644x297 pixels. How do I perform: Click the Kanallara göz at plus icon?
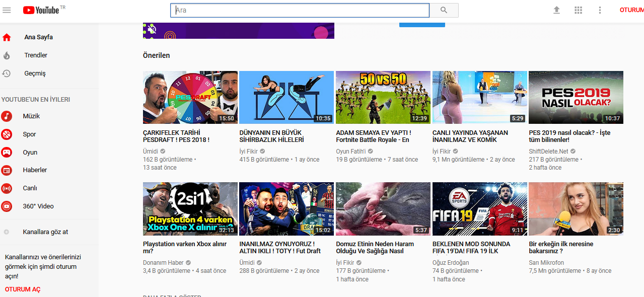7,232
